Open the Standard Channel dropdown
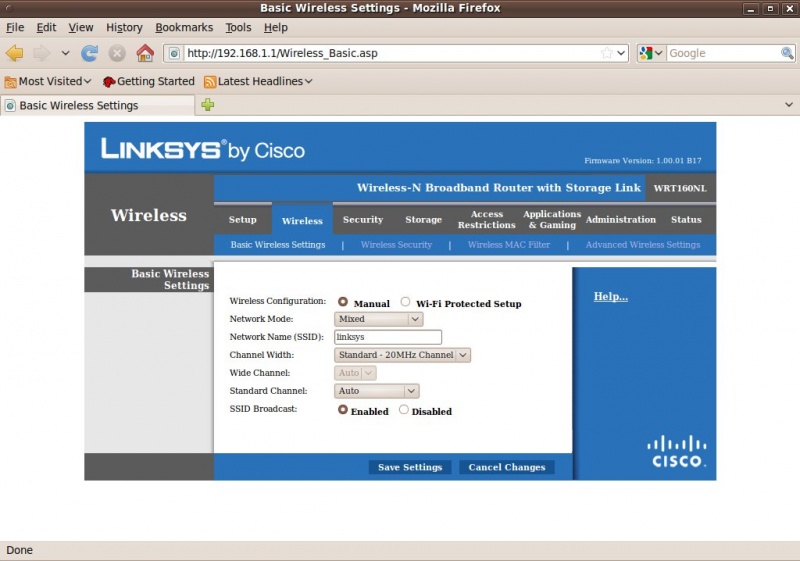Screen dimensions: 800x561 point(376,391)
